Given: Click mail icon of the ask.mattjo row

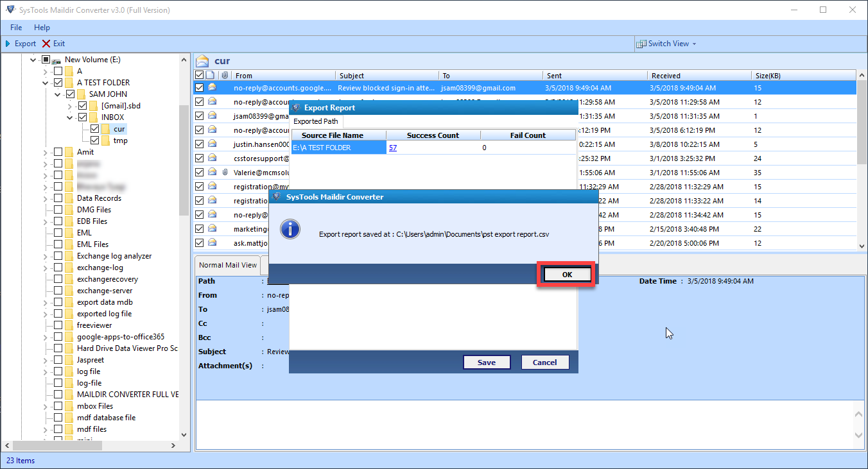Looking at the screenshot, I should pyautogui.click(x=212, y=243).
